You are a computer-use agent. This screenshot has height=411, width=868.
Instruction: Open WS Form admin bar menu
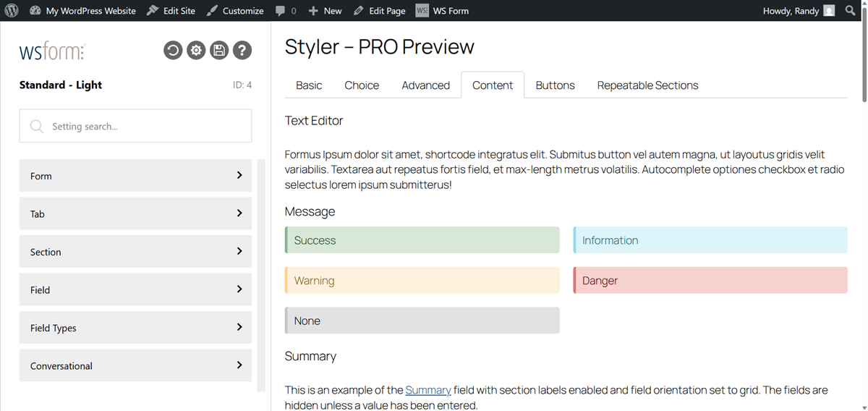[443, 11]
